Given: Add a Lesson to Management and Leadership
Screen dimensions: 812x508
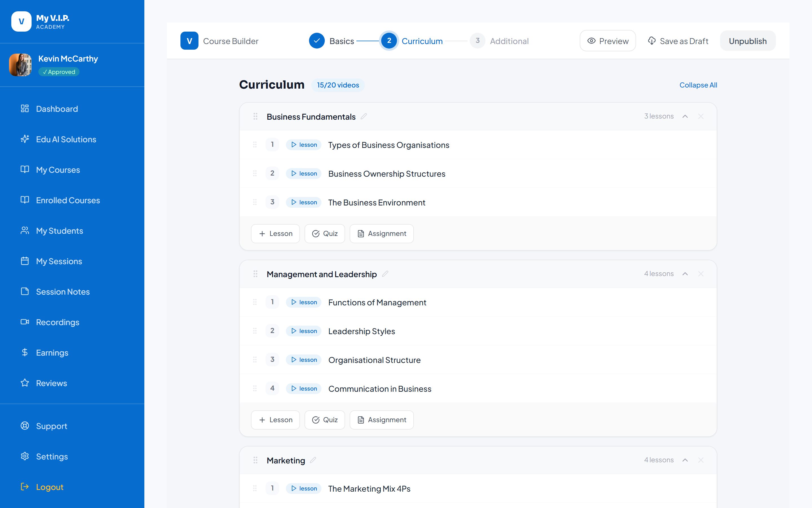Looking at the screenshot, I should (x=275, y=420).
